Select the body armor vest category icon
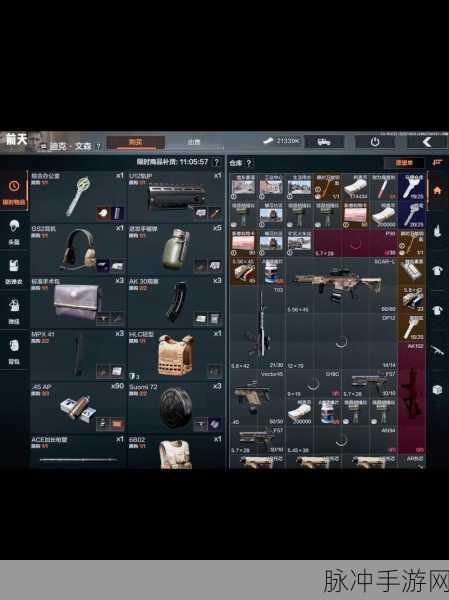 (x=14, y=270)
